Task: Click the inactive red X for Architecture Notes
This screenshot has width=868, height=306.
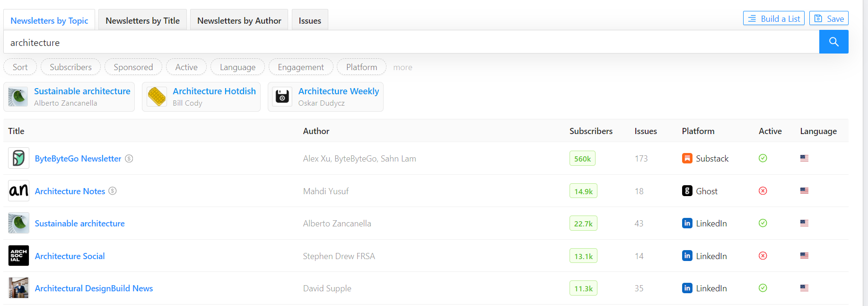Action: coord(763,191)
